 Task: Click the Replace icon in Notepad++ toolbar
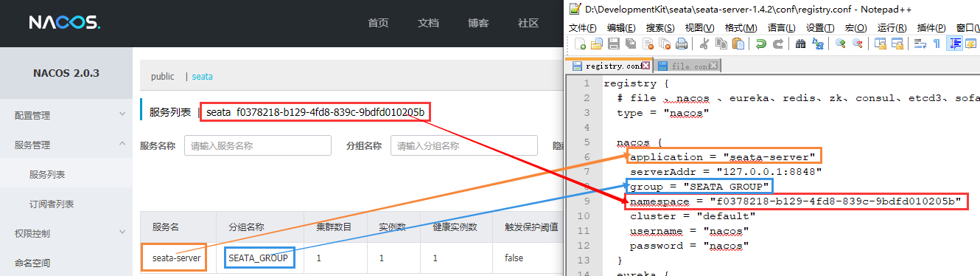[818, 44]
